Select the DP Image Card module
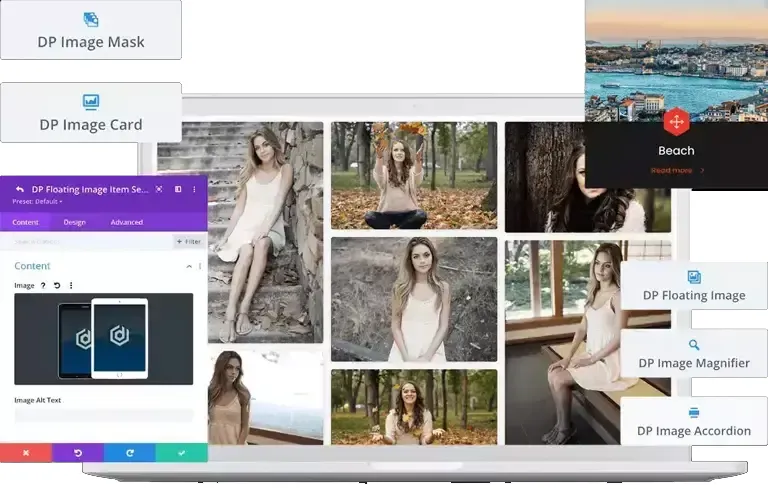The height and width of the screenshot is (489, 768). click(x=91, y=113)
